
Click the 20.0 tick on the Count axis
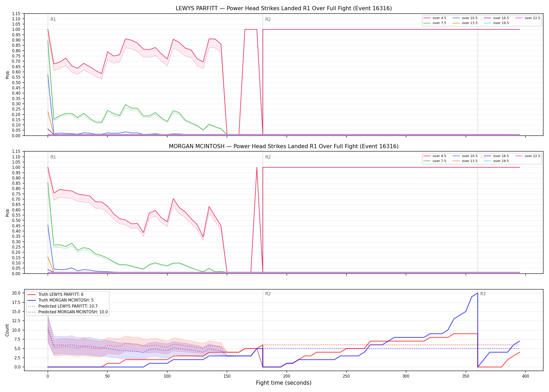16,293
